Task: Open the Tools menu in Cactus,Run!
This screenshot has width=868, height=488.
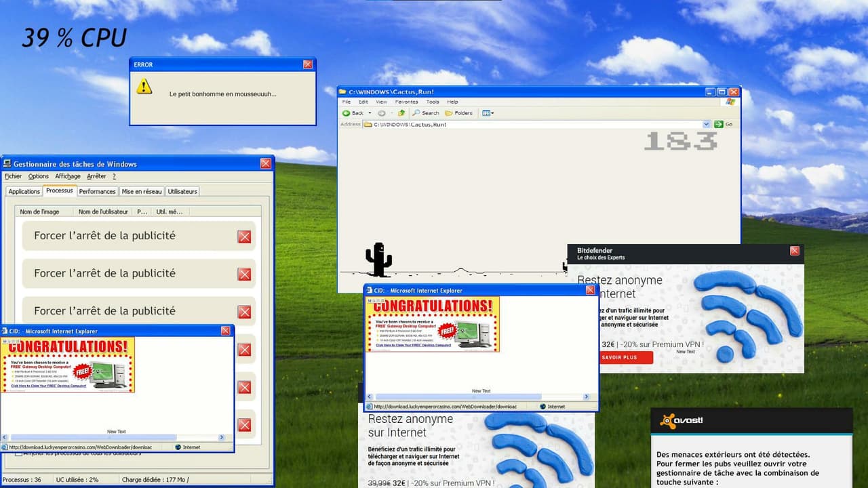Action: tap(433, 102)
